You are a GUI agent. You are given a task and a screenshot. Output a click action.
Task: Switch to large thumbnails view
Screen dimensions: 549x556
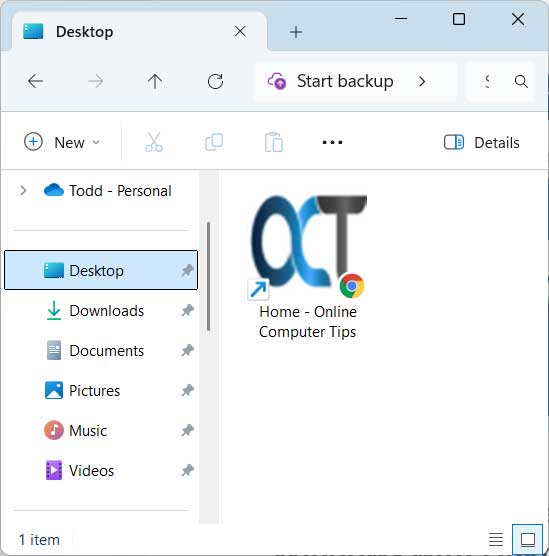[528, 540]
